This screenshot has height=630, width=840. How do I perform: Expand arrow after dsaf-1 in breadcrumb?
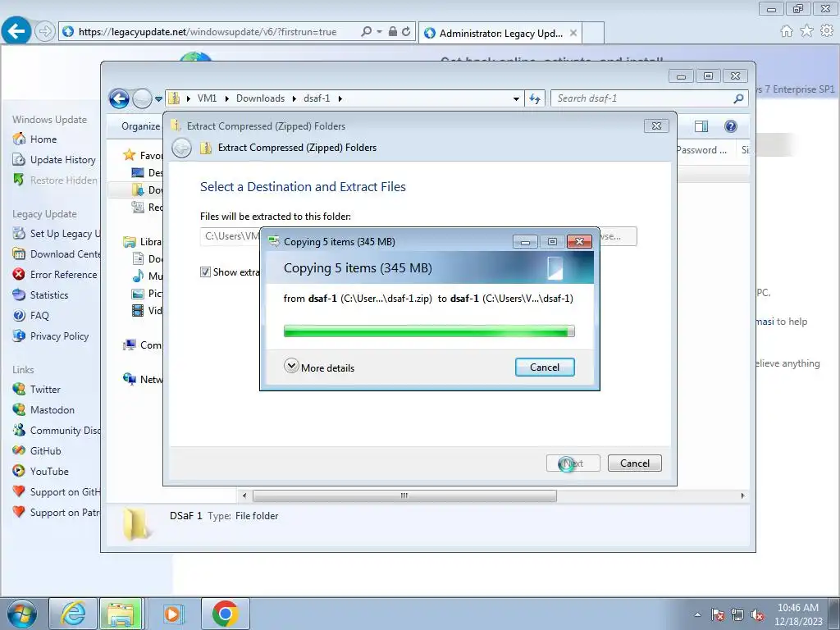(x=340, y=98)
